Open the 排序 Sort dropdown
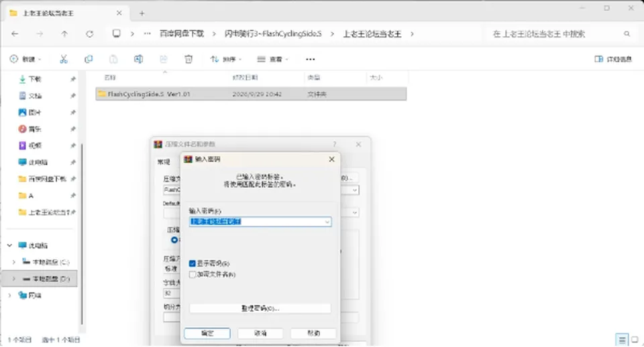 point(226,59)
